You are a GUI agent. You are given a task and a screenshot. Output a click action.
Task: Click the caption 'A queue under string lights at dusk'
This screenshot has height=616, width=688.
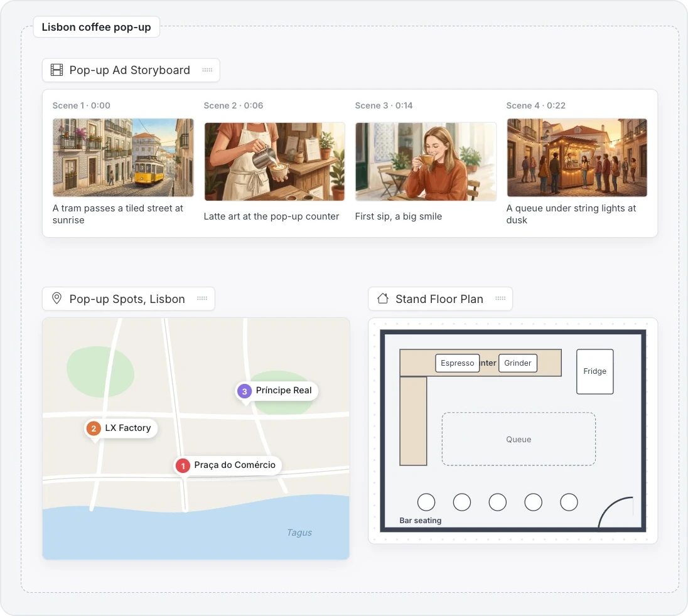point(571,214)
